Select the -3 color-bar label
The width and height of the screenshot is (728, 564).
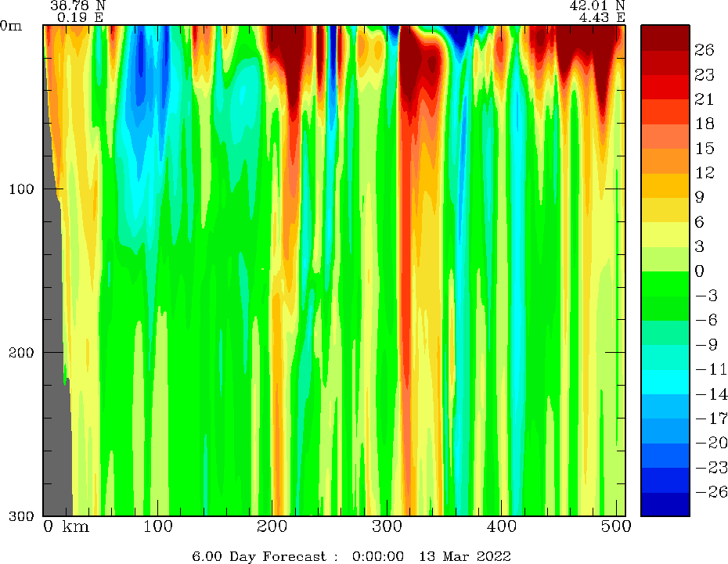click(707, 296)
